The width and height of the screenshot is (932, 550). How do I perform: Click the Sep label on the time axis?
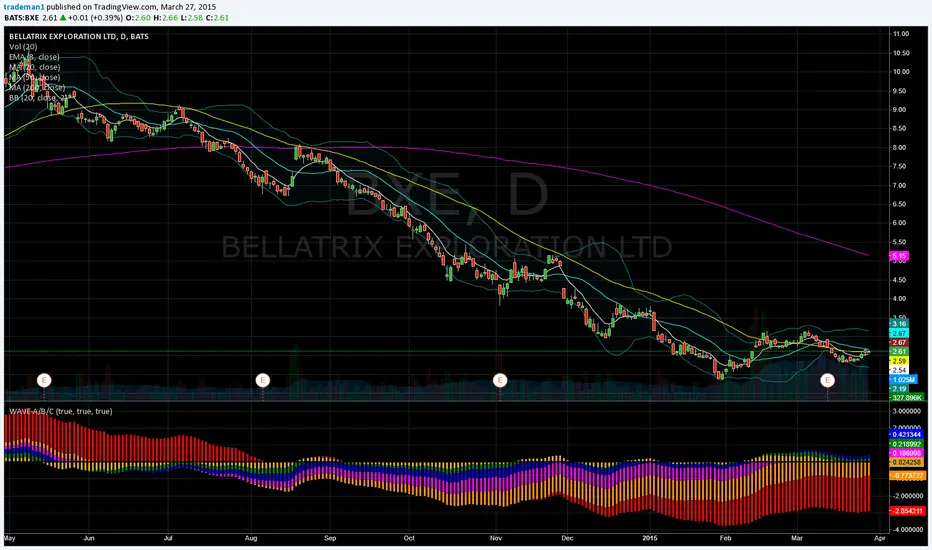tap(330, 538)
